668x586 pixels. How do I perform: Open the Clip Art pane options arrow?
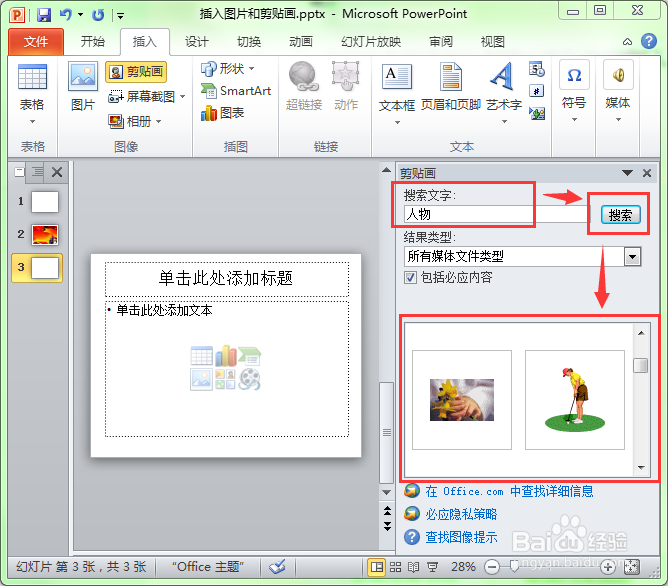click(627, 173)
